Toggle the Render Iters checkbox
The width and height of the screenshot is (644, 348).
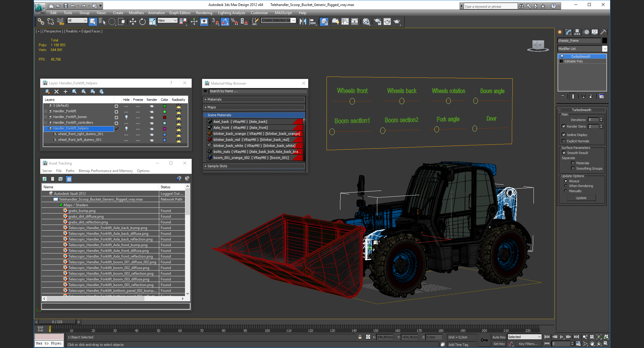click(x=563, y=126)
